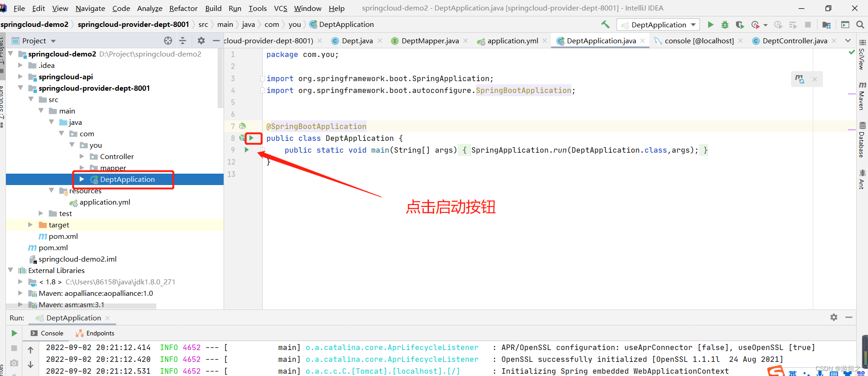Screen dimensions: 868x376
Task: Jump down the stack trace with the down arrow
Action: tap(31, 365)
